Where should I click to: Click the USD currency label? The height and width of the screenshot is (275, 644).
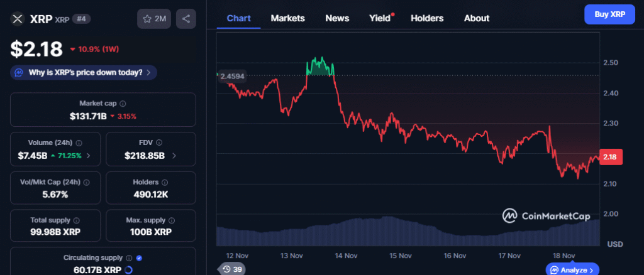pyautogui.click(x=615, y=244)
